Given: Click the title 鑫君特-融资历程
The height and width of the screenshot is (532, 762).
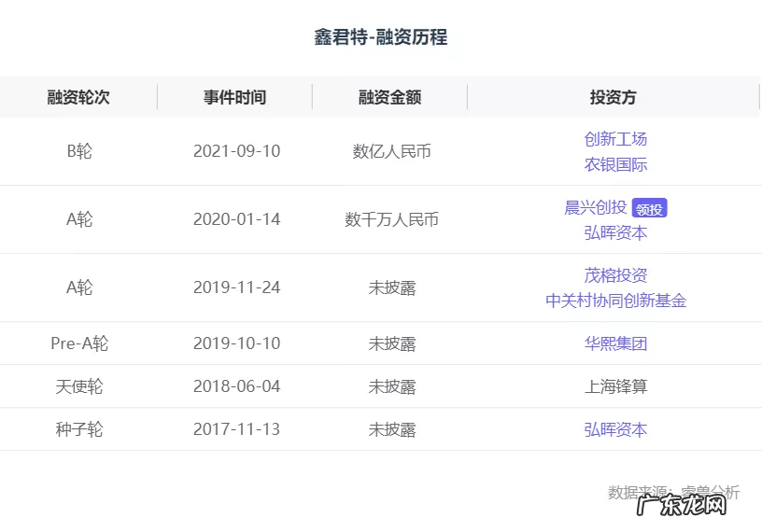Looking at the screenshot, I should click(380, 37).
